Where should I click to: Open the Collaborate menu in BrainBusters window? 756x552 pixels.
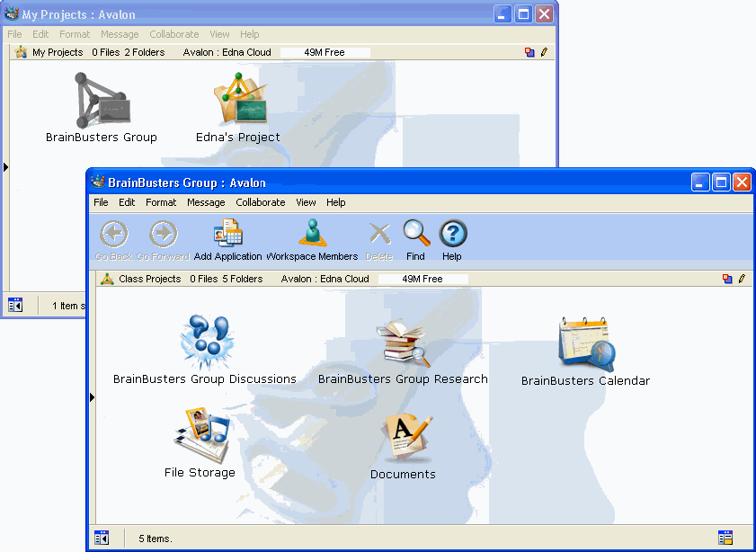coord(261,202)
